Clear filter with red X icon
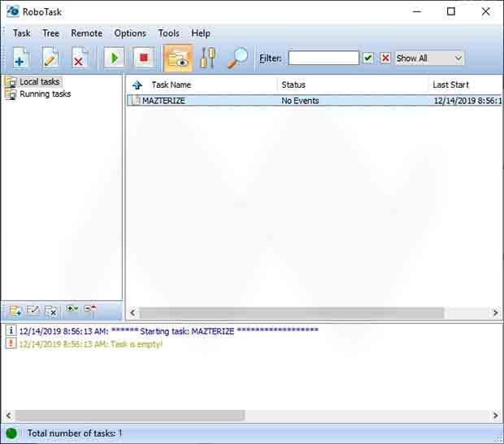The width and height of the screenshot is (504, 444). tap(385, 59)
